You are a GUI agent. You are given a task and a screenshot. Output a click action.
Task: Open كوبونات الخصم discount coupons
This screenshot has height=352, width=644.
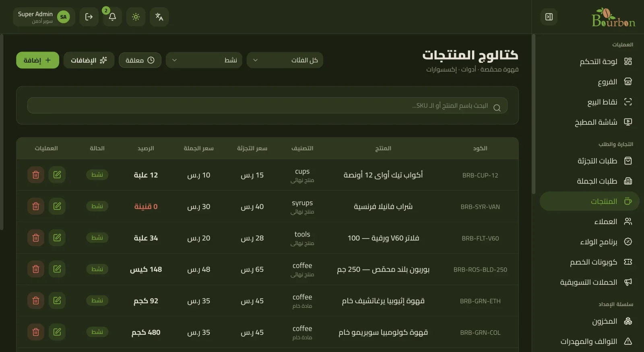[590, 262]
